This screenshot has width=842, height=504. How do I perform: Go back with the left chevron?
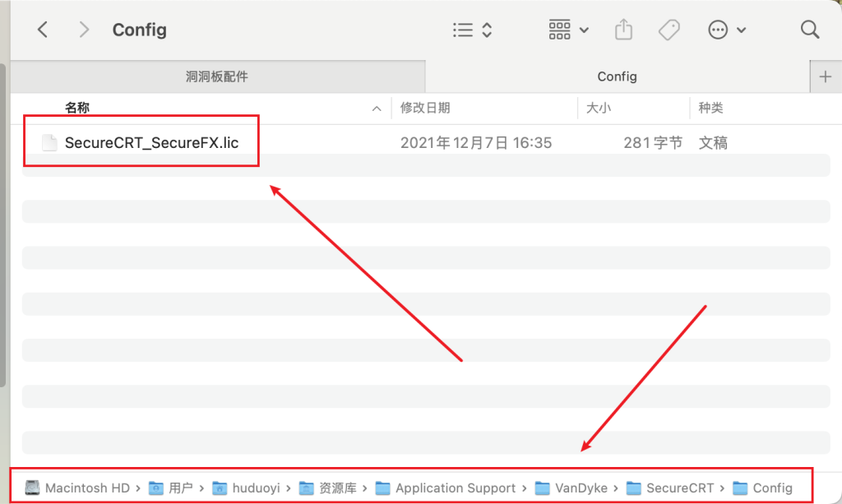43,30
